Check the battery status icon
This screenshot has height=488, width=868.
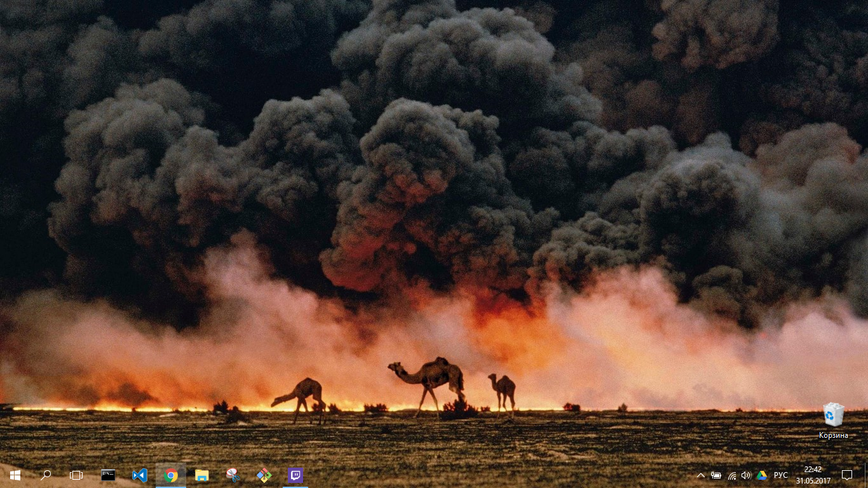716,475
